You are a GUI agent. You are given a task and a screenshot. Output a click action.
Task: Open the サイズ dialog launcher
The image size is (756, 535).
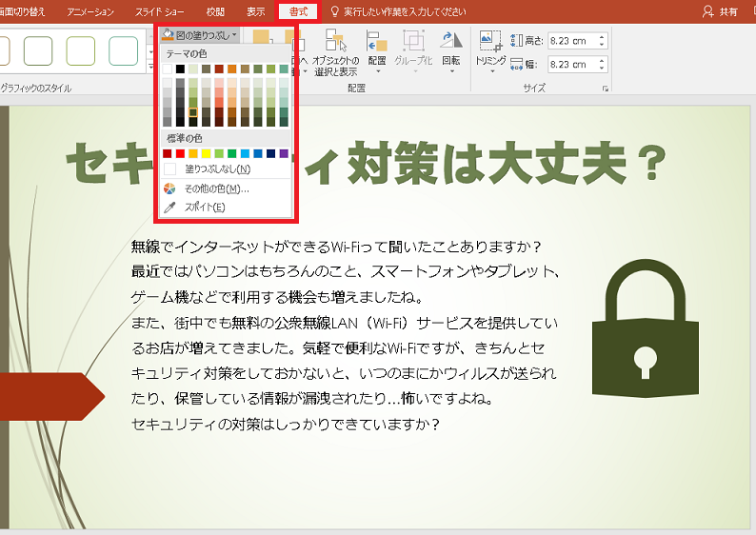coord(606,89)
